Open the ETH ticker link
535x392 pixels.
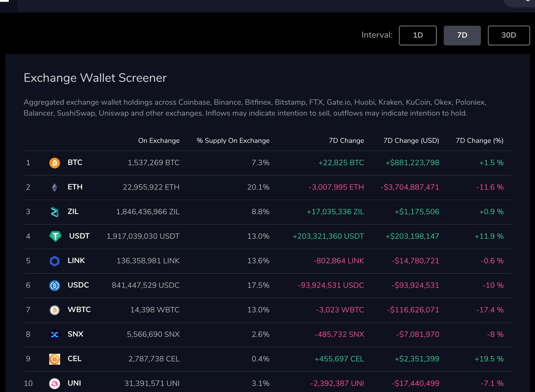click(75, 187)
